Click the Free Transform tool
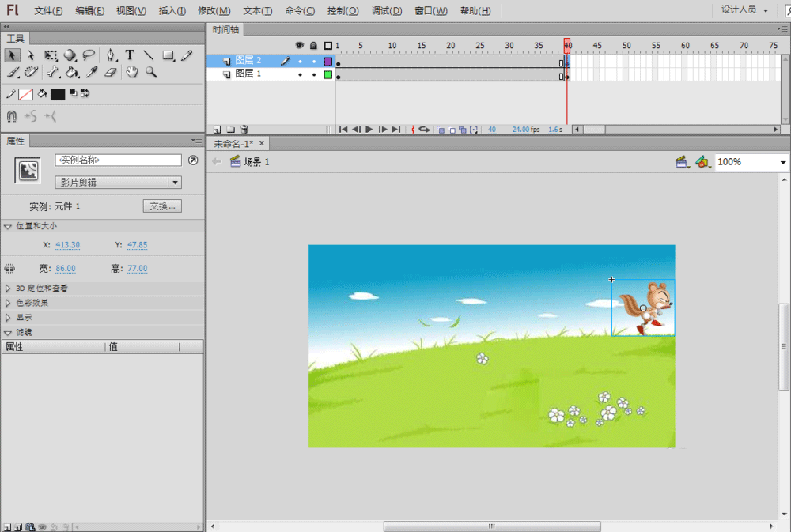The height and width of the screenshot is (532, 791). [51, 55]
